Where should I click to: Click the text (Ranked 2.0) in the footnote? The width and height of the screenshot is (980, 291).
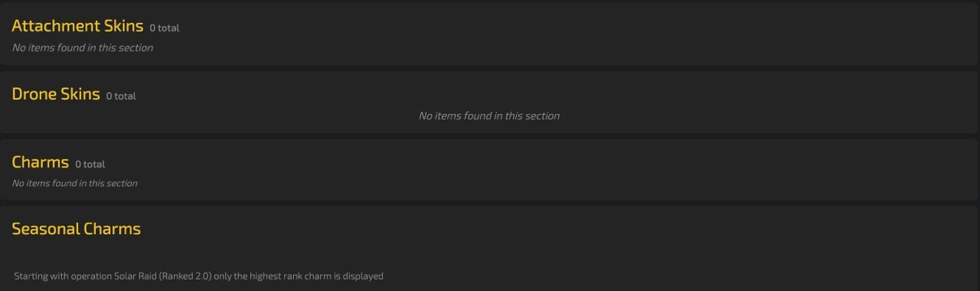pyautogui.click(x=185, y=276)
